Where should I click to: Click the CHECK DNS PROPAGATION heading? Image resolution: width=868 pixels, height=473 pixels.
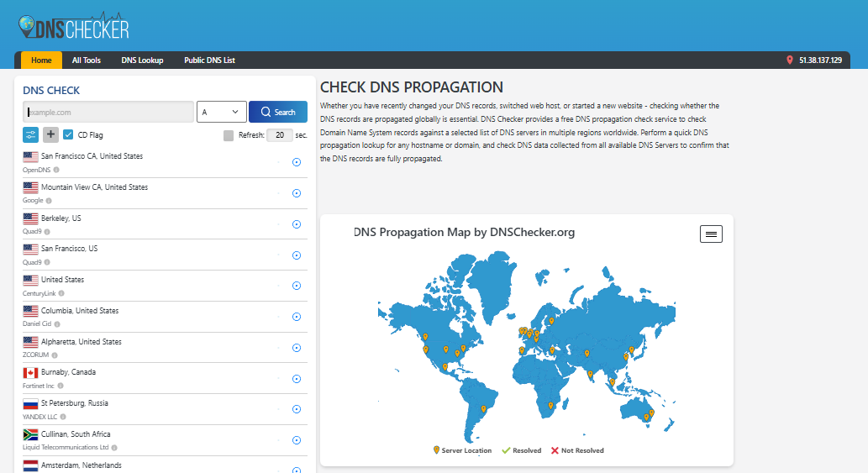411,87
